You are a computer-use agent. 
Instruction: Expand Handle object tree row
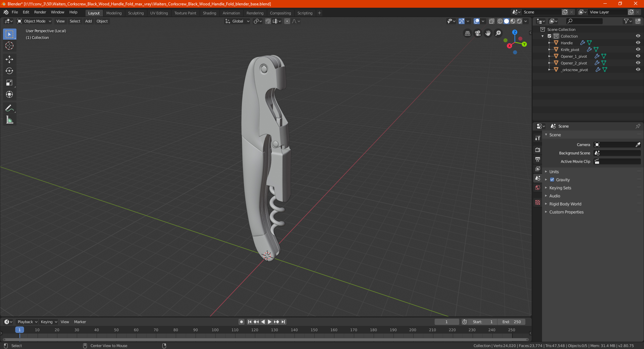(549, 43)
